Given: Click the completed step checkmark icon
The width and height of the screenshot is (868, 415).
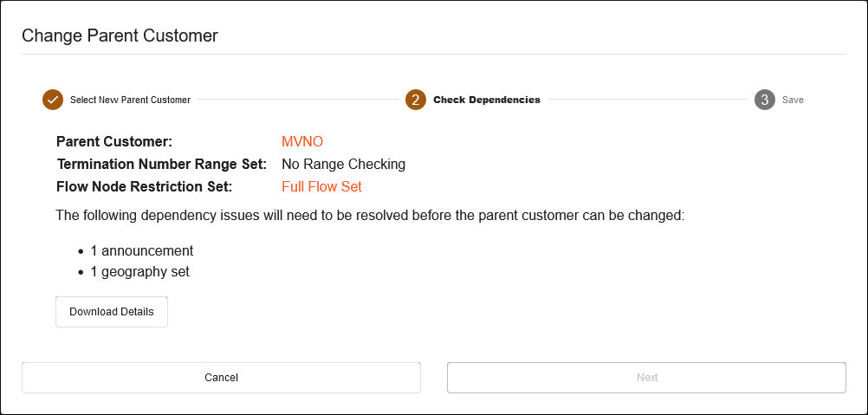Looking at the screenshot, I should coord(53,100).
